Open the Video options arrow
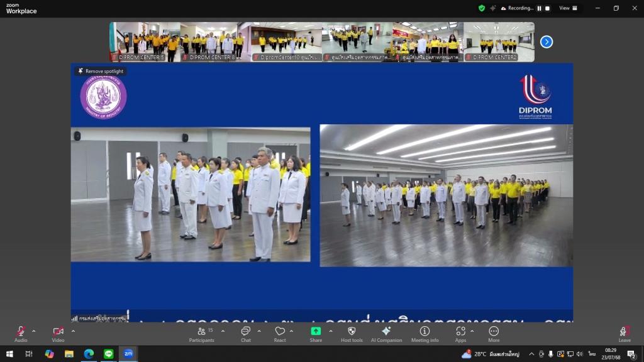 tap(73, 331)
